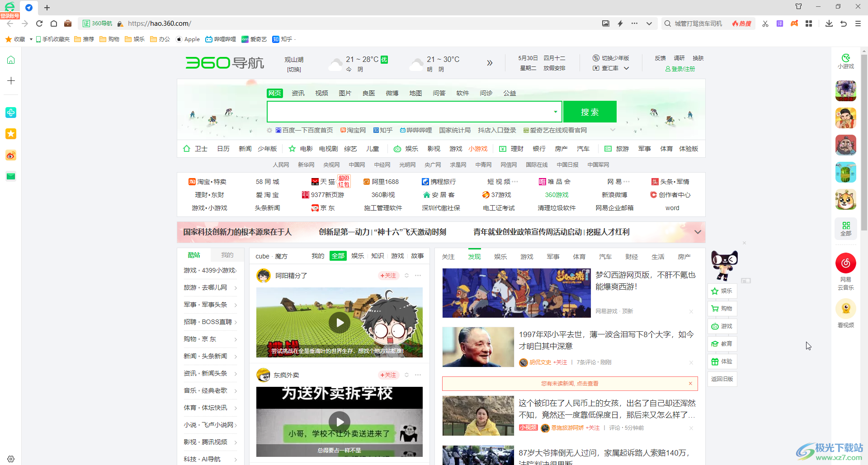The height and width of the screenshot is (465, 868).
Task: Open the 小游戏 nav link
Action: [x=478, y=149]
